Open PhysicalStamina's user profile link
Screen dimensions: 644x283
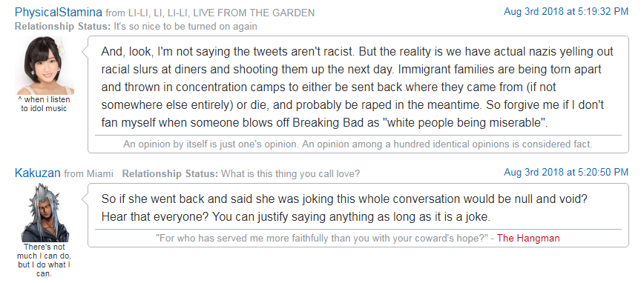pos(59,13)
